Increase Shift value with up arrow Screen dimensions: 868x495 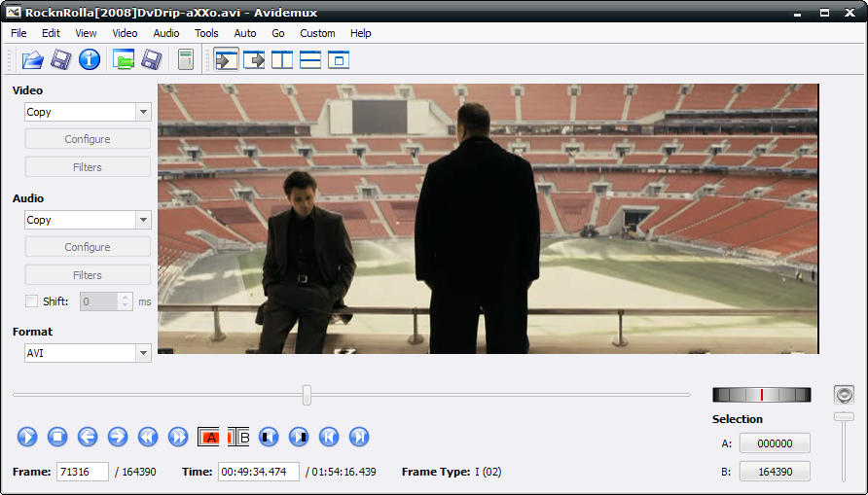click(126, 297)
